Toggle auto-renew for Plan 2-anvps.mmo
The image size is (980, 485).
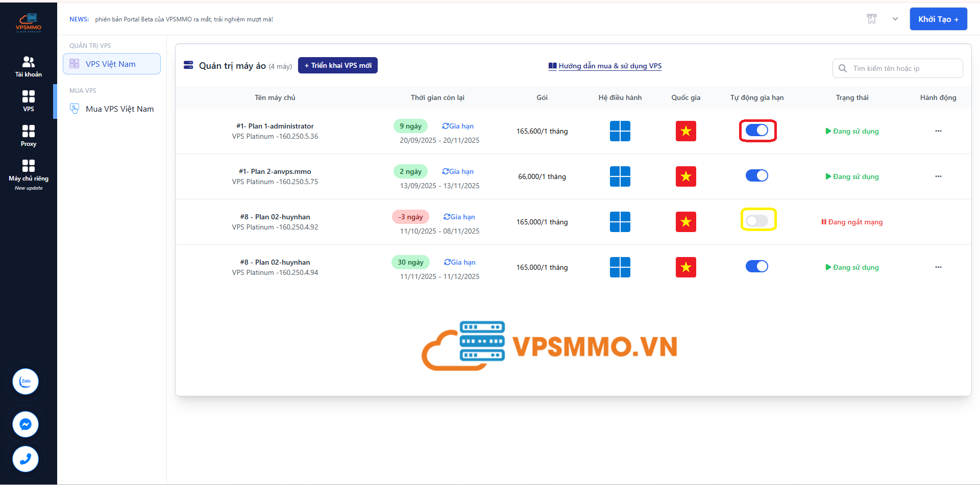pyautogui.click(x=757, y=176)
